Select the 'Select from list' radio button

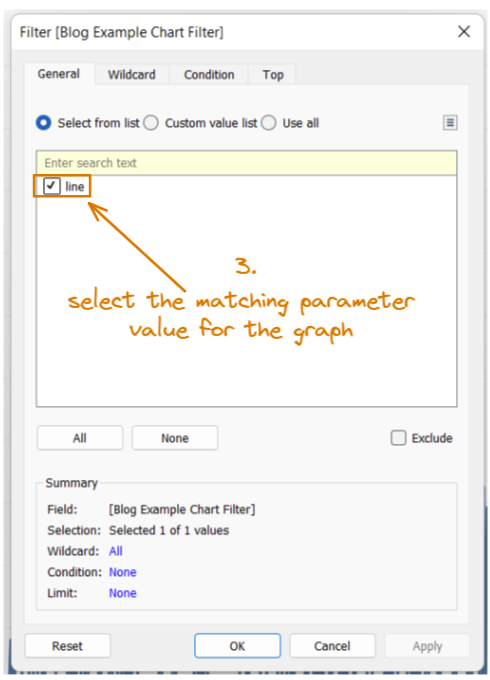[x=43, y=123]
